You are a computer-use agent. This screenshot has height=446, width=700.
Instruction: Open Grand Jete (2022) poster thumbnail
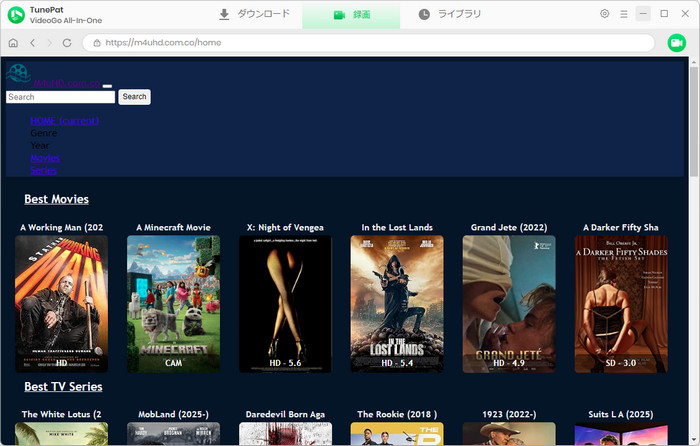509,304
